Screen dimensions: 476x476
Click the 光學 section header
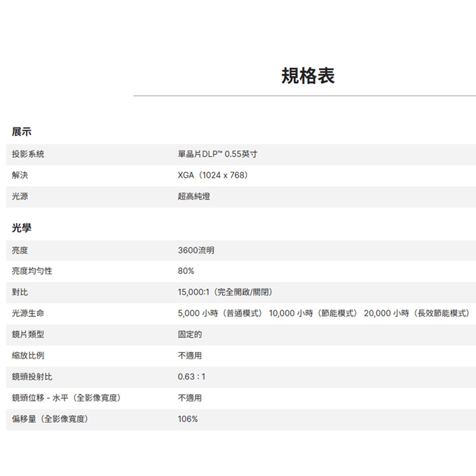click(x=20, y=227)
